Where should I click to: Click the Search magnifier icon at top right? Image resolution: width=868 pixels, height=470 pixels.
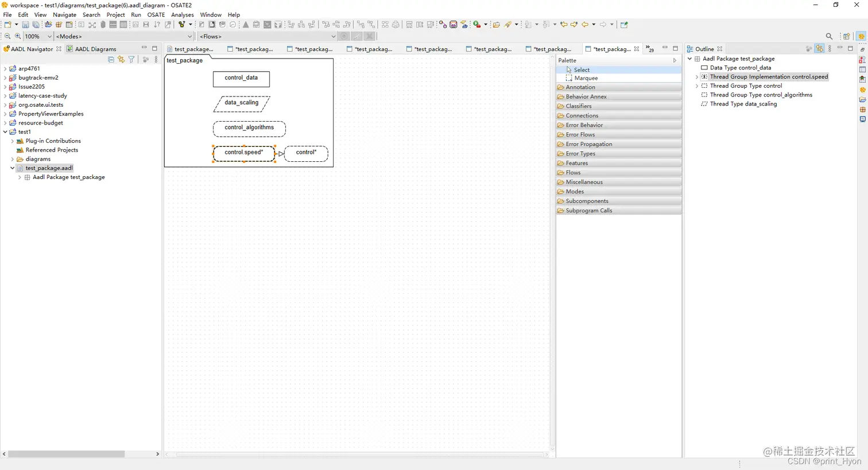click(829, 36)
